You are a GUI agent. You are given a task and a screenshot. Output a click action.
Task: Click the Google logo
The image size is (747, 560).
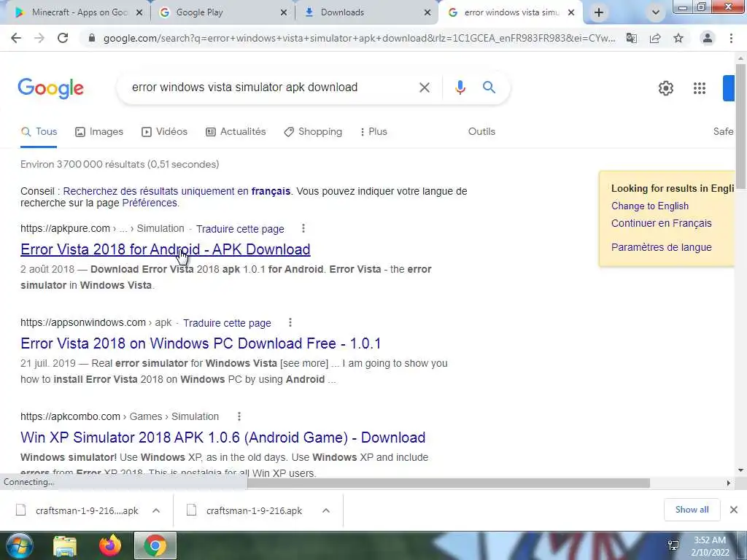click(x=50, y=88)
